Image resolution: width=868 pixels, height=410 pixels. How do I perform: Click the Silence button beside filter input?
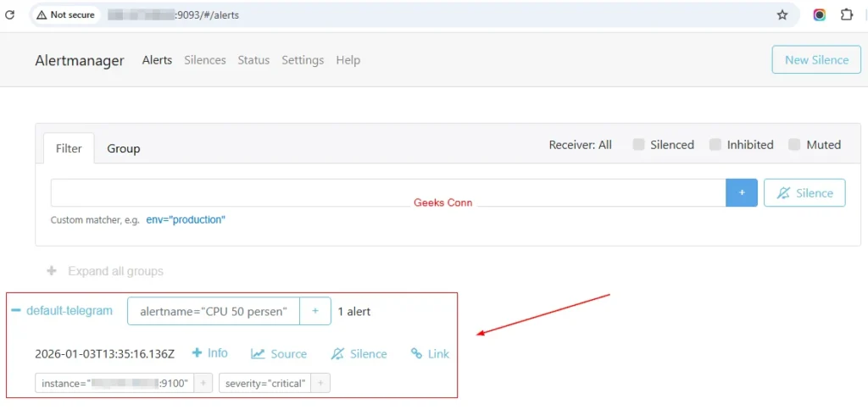804,192
